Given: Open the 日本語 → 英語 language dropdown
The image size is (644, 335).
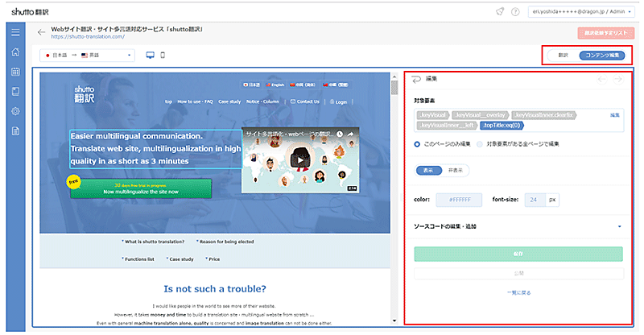Looking at the screenshot, I should coord(89,56).
